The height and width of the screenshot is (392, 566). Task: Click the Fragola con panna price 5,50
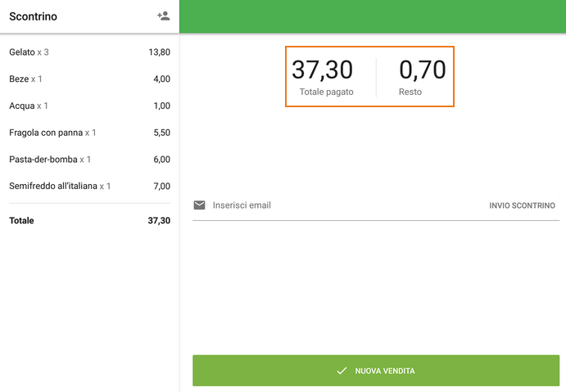[161, 133]
